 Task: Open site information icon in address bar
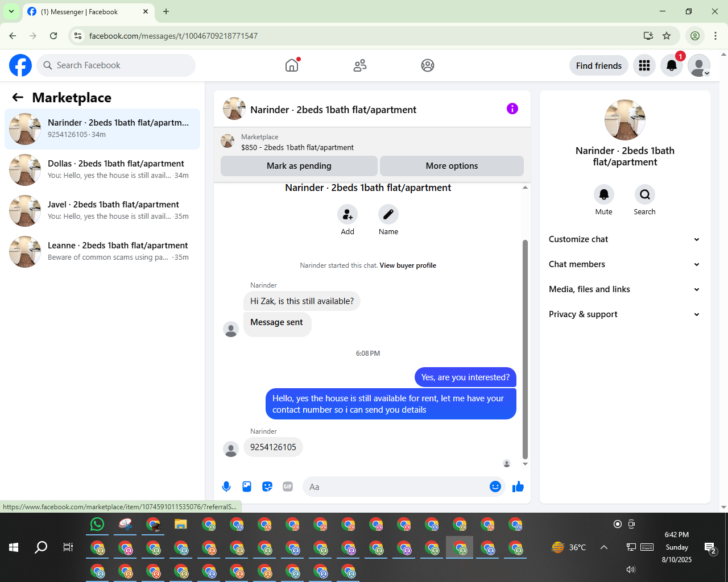(x=78, y=36)
